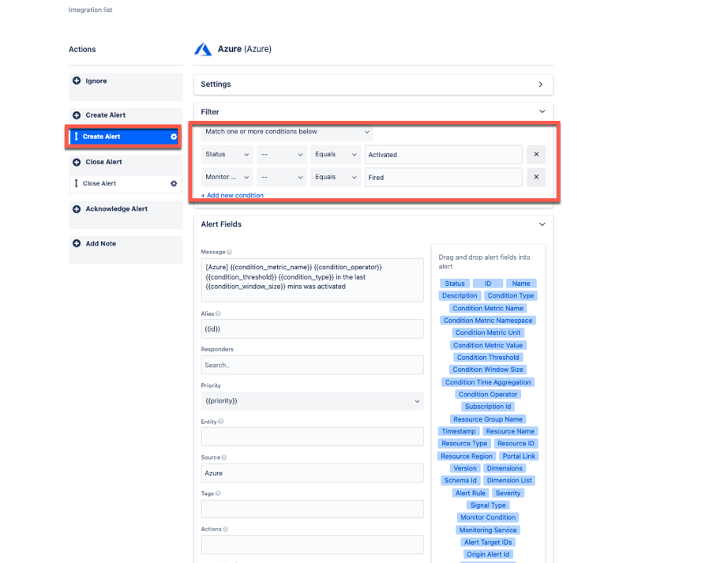Click the Description alert field chip
This screenshot has width=728, height=563.
click(x=460, y=295)
